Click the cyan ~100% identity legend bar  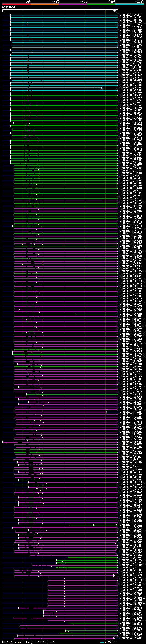coord(130,4)
